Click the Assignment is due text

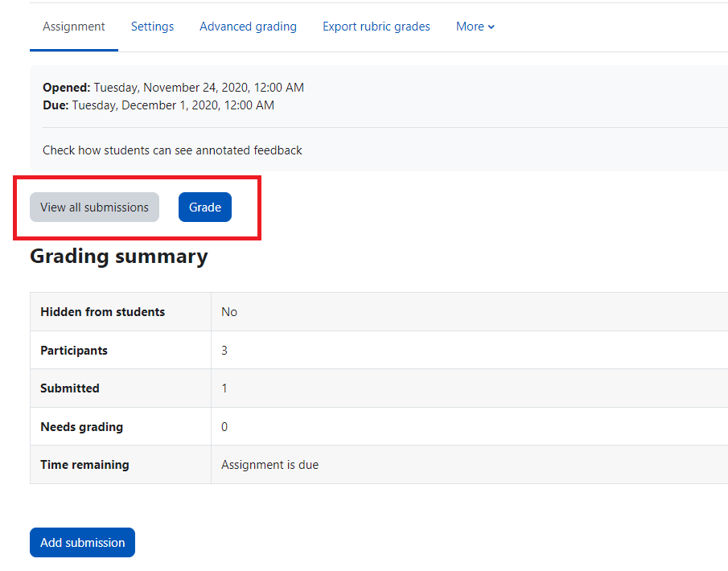269,464
